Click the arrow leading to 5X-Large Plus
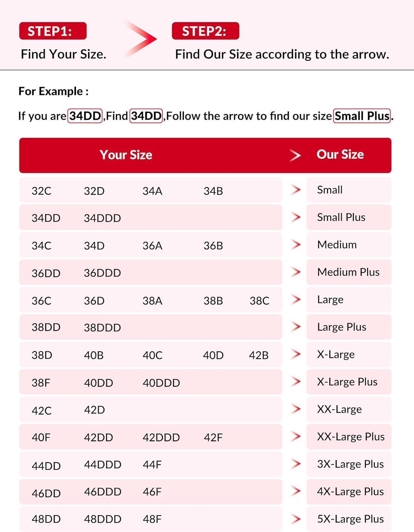 point(296,519)
